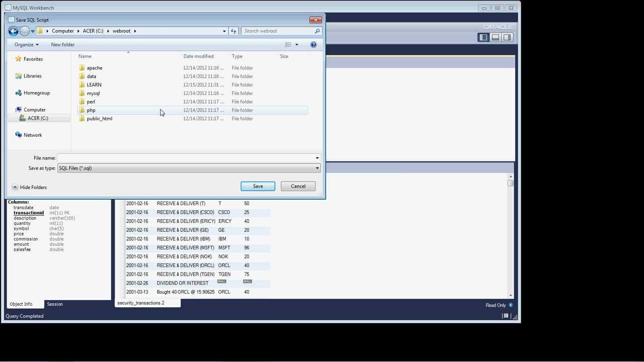Click result grid scrollbar down arrow

511,296
